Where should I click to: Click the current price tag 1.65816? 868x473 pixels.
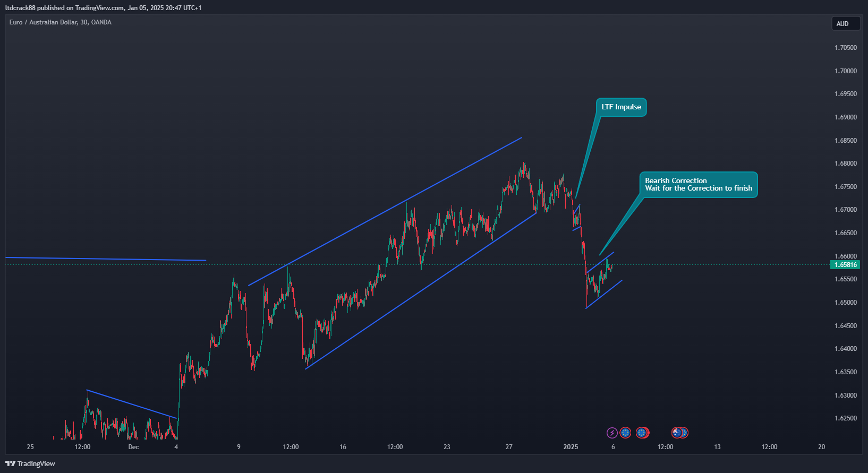pyautogui.click(x=845, y=264)
